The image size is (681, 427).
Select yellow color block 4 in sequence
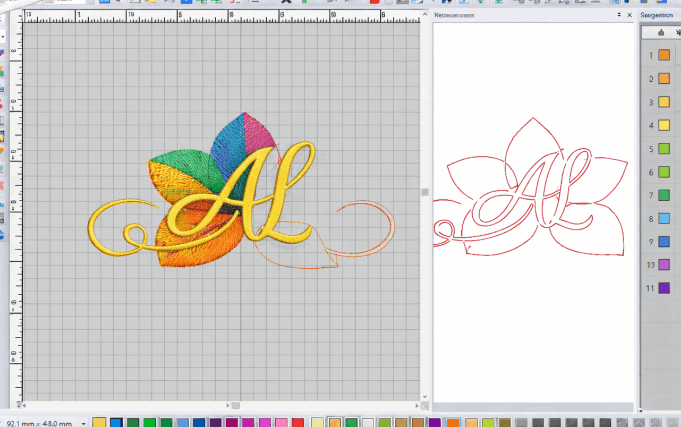[x=663, y=126]
